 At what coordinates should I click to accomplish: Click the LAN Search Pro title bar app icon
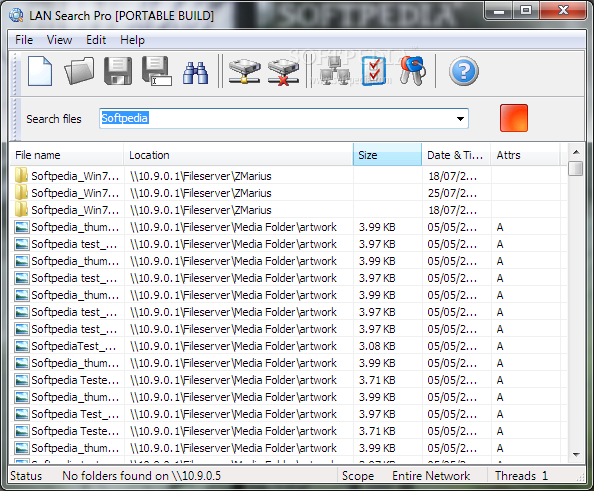16,15
